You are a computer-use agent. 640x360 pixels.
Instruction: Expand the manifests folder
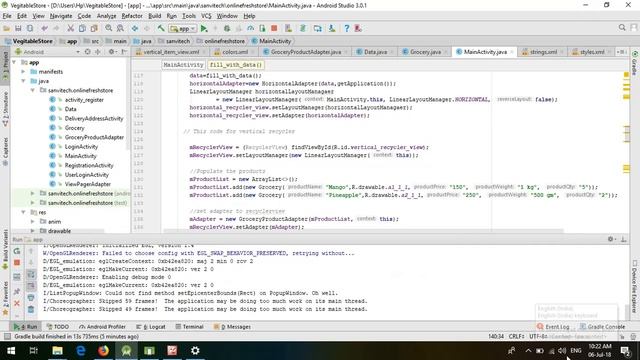pos(24,72)
